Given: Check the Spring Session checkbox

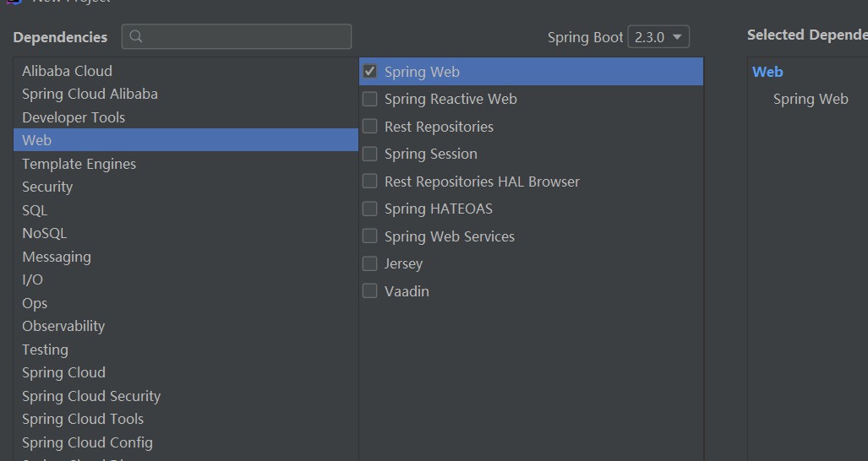Looking at the screenshot, I should pyautogui.click(x=370, y=154).
